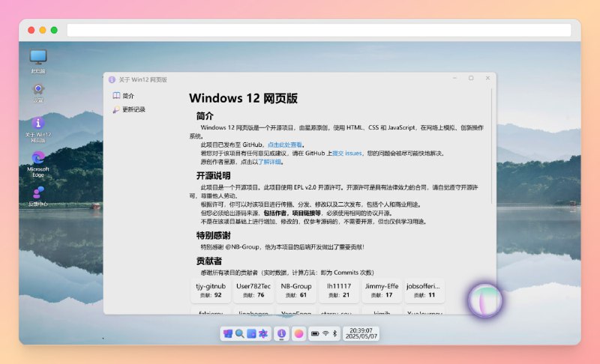Open the 反馈中心 feedback desktop icon

tap(38, 196)
